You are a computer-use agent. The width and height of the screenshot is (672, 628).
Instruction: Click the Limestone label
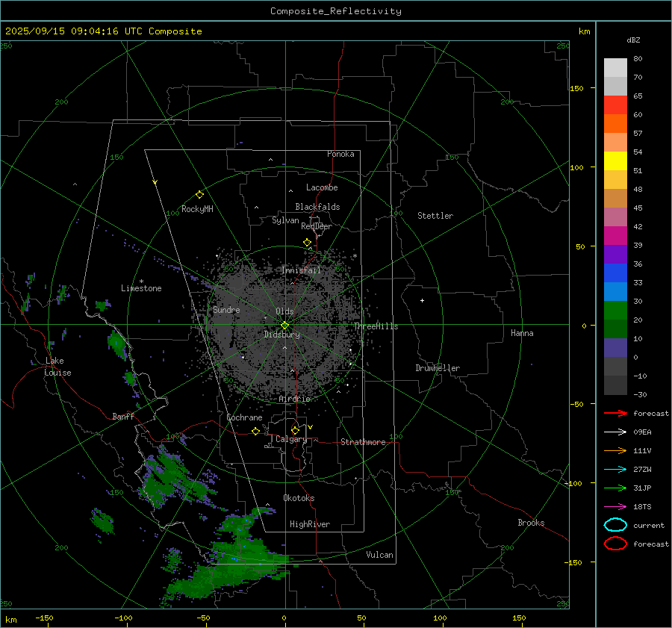(141, 288)
